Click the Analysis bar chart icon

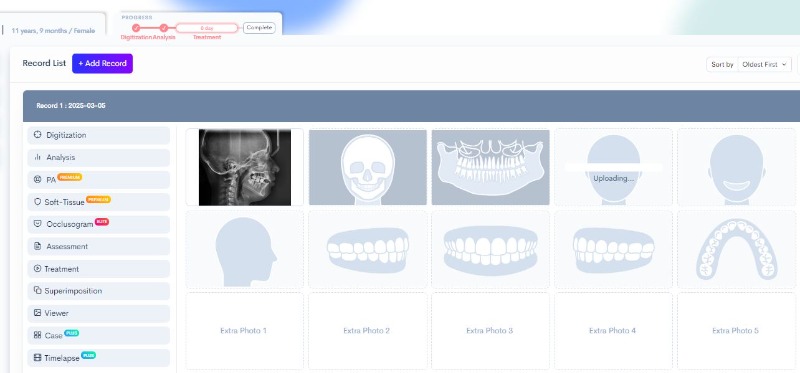(37, 158)
